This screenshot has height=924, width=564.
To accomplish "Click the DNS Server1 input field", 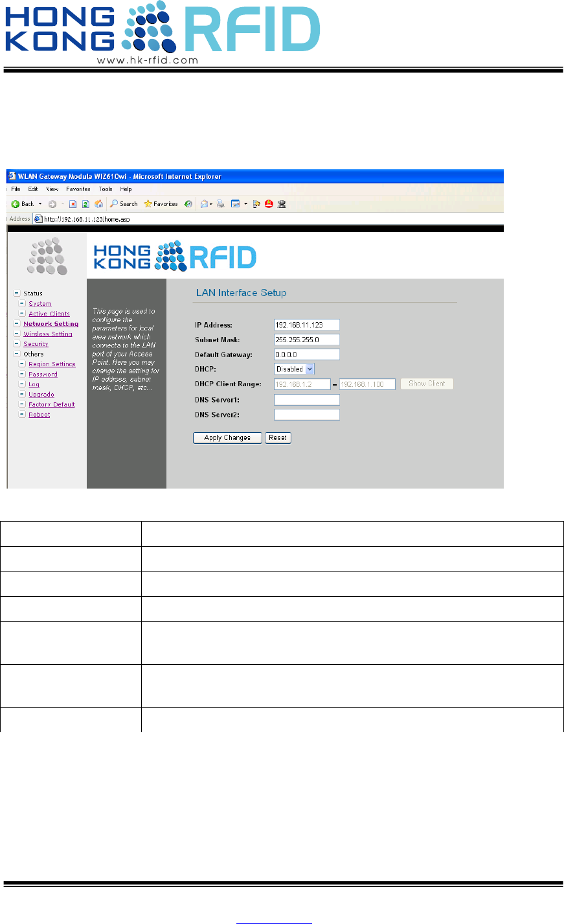I will tap(307, 400).
